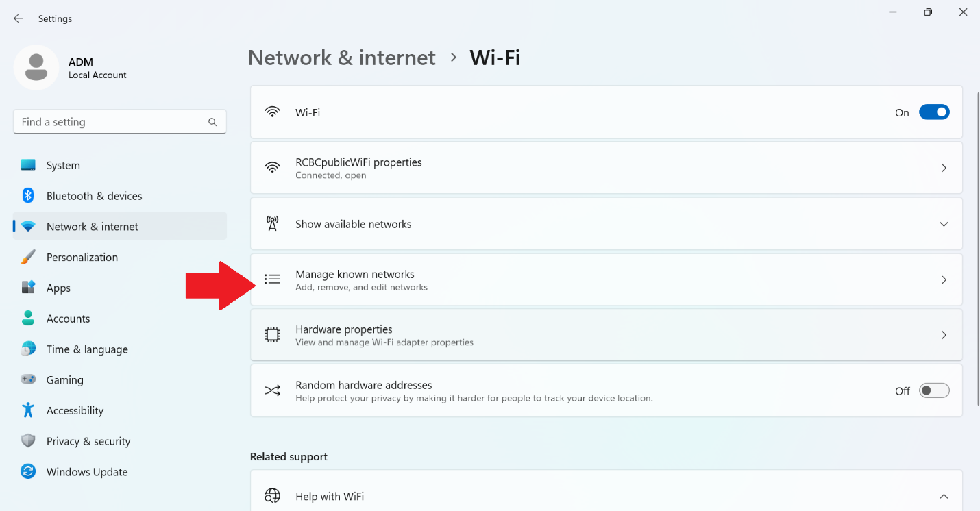
Task: Click the Gaming controller icon
Action: pyautogui.click(x=28, y=379)
